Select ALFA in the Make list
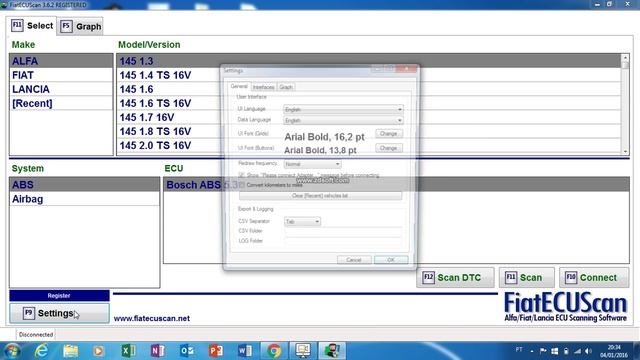Viewport: 640px width, 360px height. pyautogui.click(x=61, y=61)
